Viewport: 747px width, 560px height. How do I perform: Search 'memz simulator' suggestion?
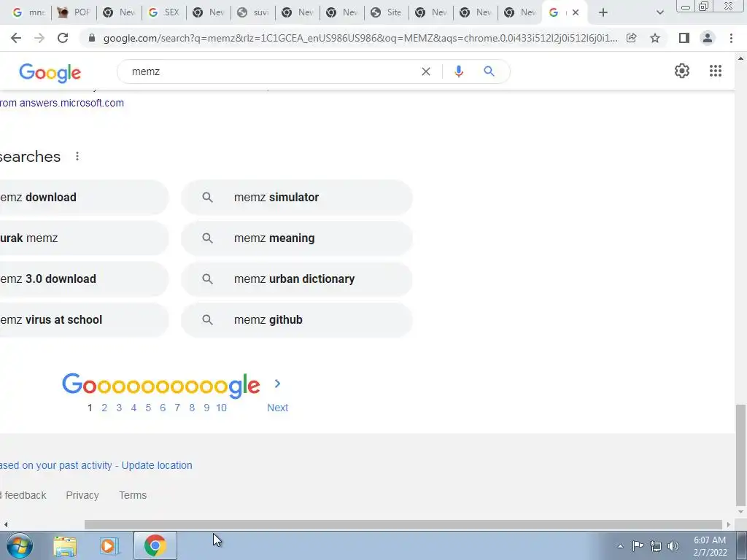[297, 197]
